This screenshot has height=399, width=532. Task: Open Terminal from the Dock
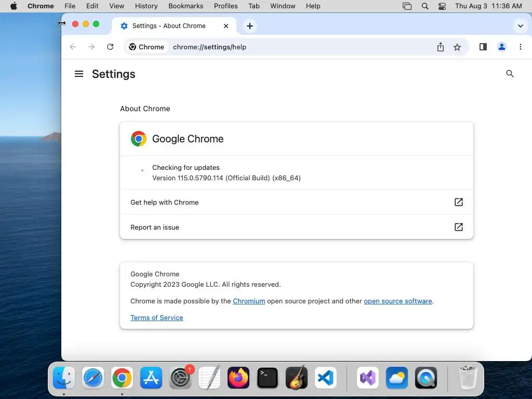[x=268, y=378]
